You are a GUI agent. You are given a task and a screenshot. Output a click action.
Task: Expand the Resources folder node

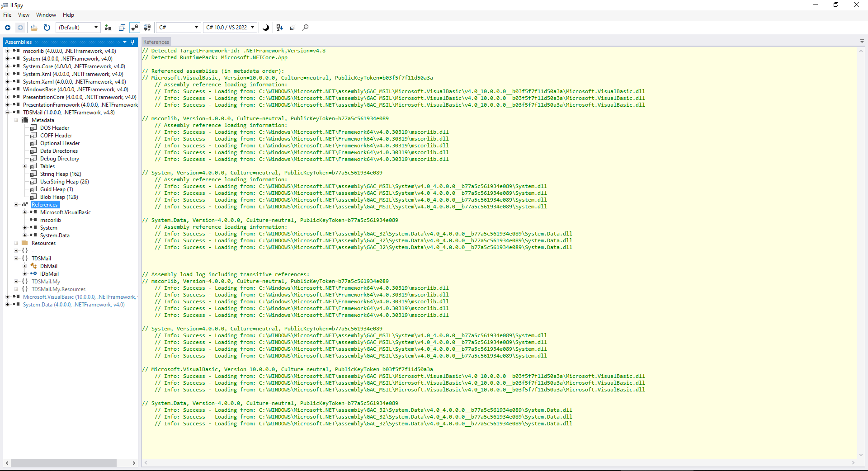[x=16, y=243]
